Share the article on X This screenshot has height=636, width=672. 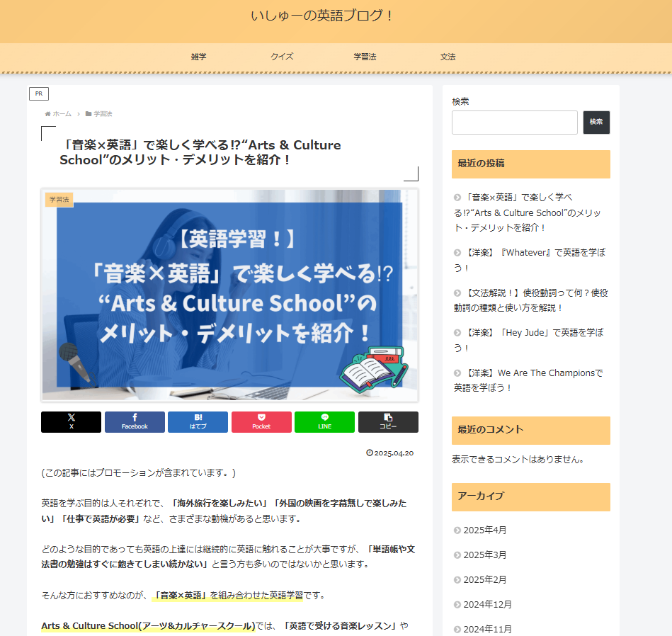71,422
